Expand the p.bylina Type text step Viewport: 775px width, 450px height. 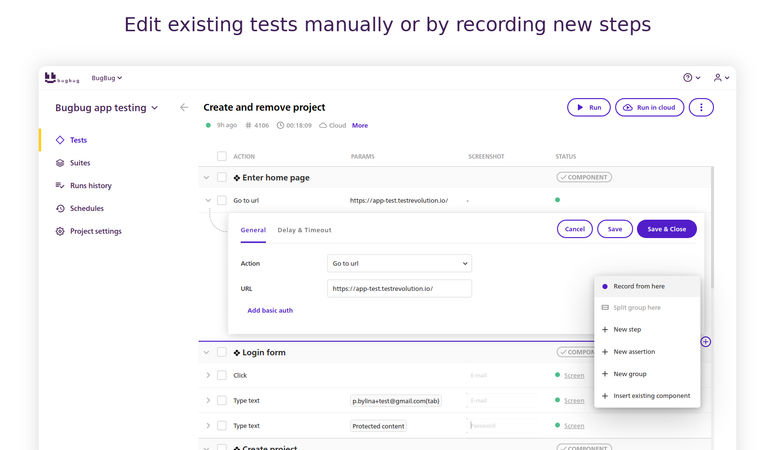point(208,401)
